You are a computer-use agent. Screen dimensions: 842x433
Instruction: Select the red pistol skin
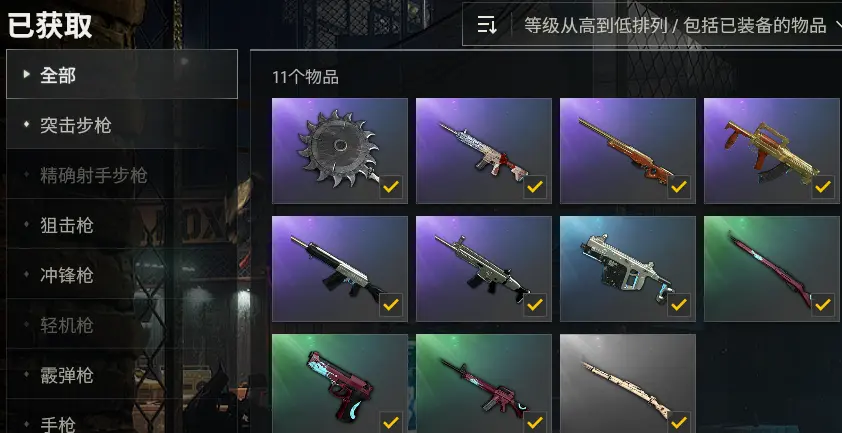(339, 384)
